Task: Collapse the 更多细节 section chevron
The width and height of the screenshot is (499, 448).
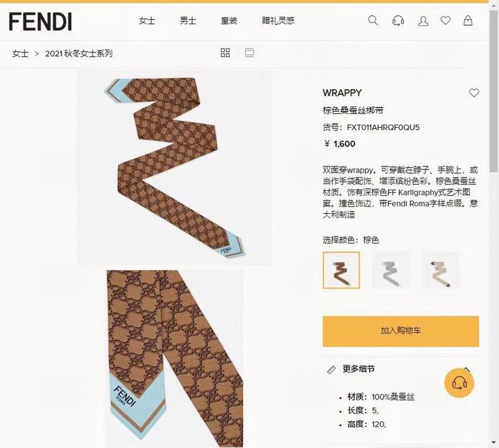Action: coord(467,369)
